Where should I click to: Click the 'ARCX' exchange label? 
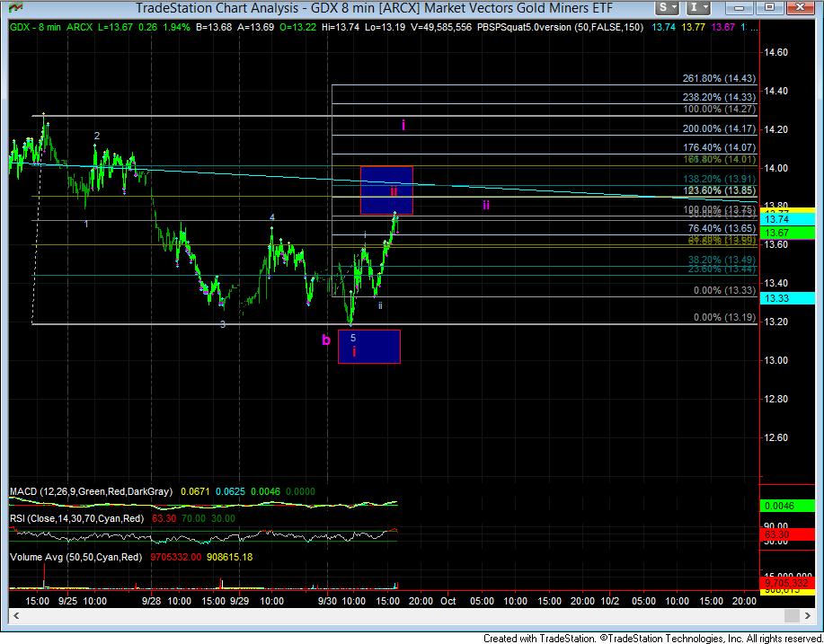(80, 27)
